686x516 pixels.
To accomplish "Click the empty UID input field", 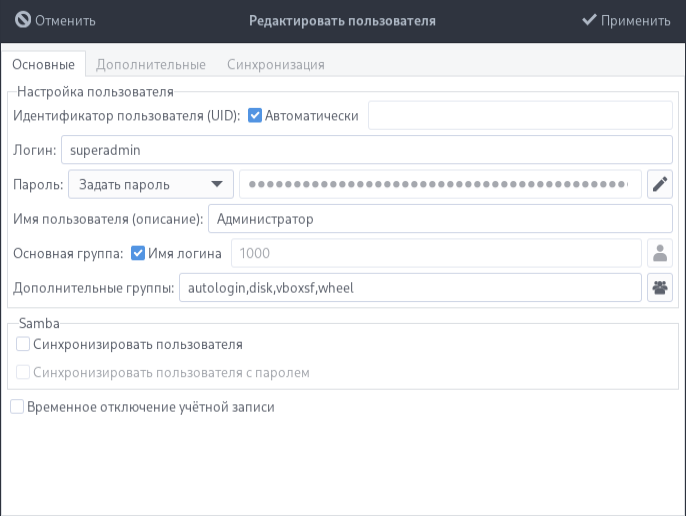I will click(520, 115).
